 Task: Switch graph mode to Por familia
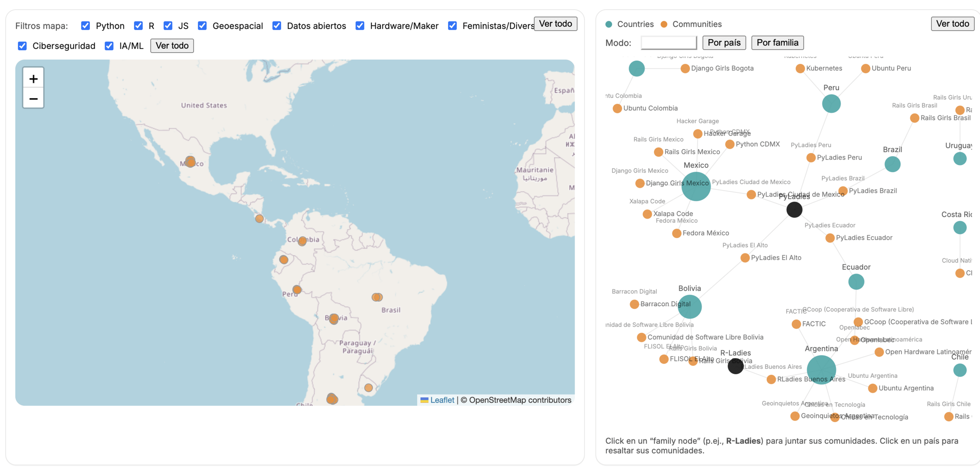(x=777, y=43)
